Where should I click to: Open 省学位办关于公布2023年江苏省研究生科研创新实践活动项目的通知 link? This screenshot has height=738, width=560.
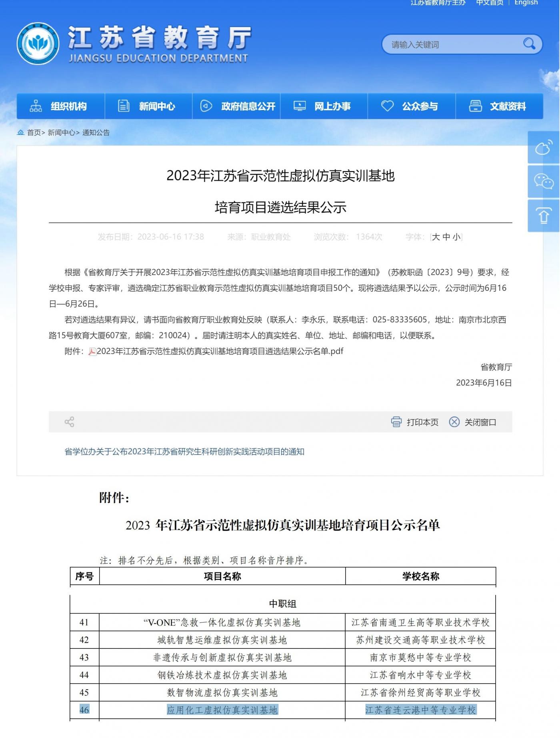(x=184, y=452)
